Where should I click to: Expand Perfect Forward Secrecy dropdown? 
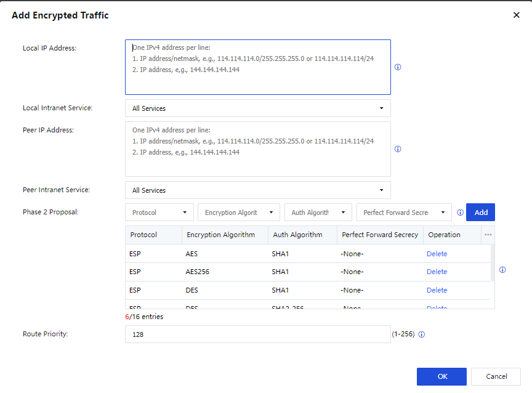[404, 213]
